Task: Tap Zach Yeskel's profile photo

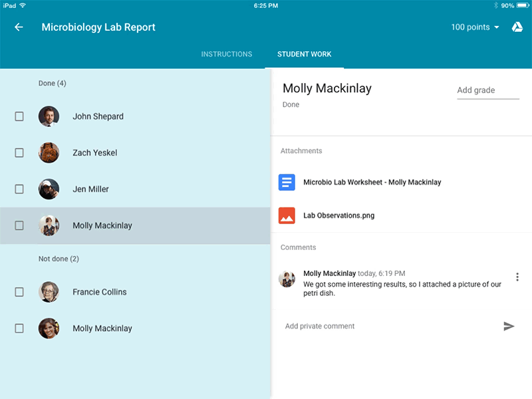Action: (x=49, y=153)
